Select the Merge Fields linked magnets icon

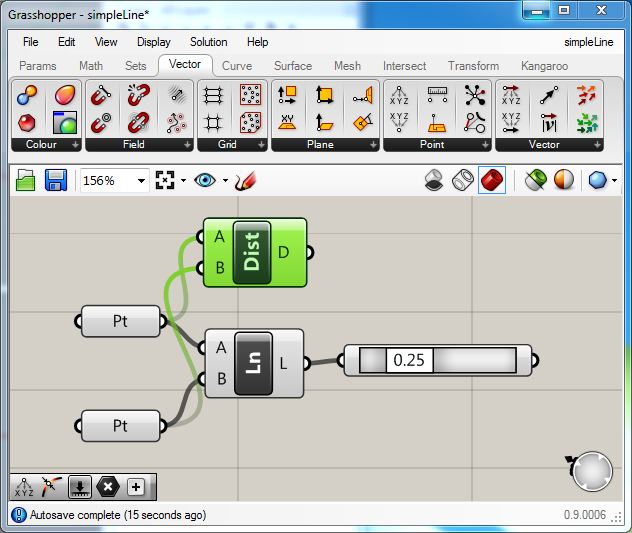pyautogui.click(x=139, y=123)
